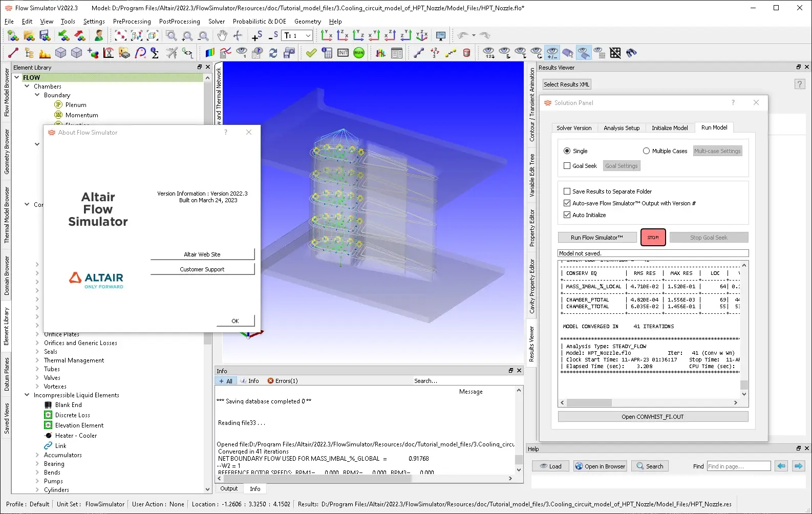
Task: Click the +S toolbar icon
Action: pyautogui.click(x=257, y=35)
